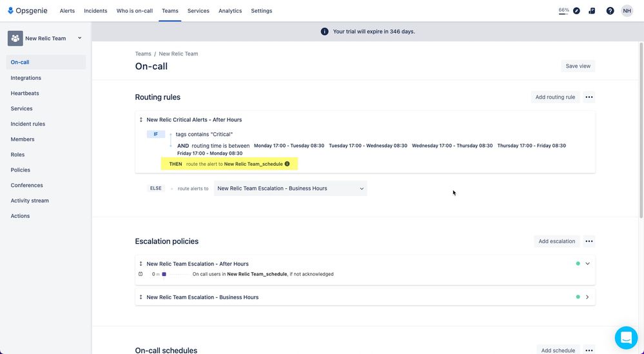Collapse the After Hours escalation policy
644x354 pixels.
pos(587,264)
